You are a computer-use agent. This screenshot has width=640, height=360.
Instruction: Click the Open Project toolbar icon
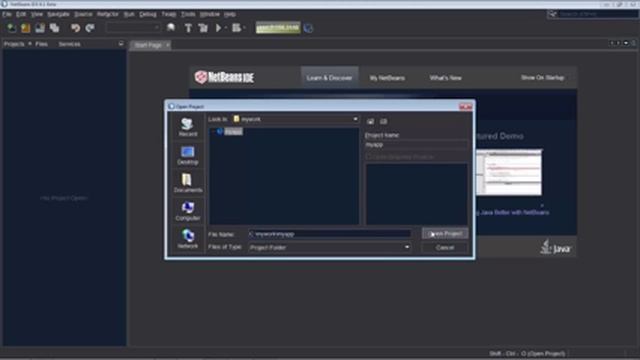pos(40,28)
